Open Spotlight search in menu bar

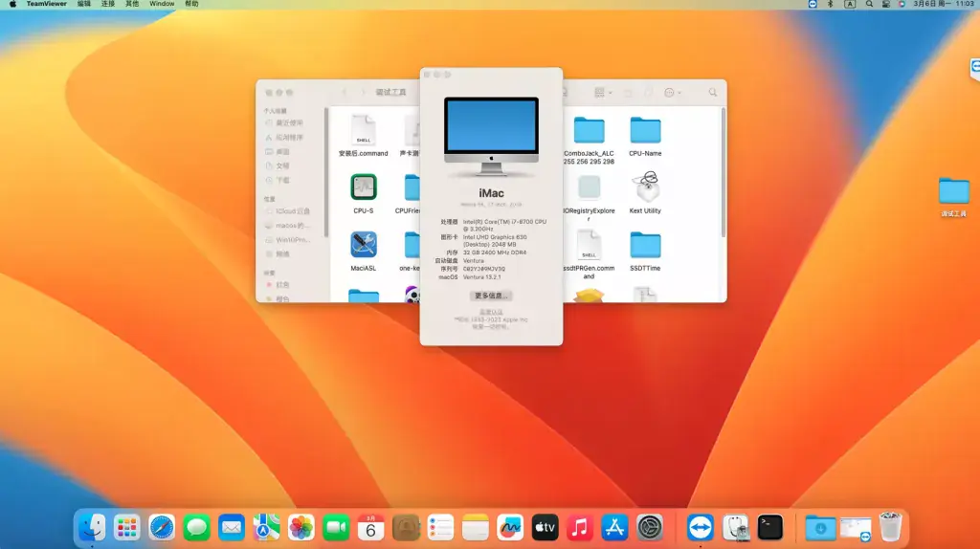(869, 4)
